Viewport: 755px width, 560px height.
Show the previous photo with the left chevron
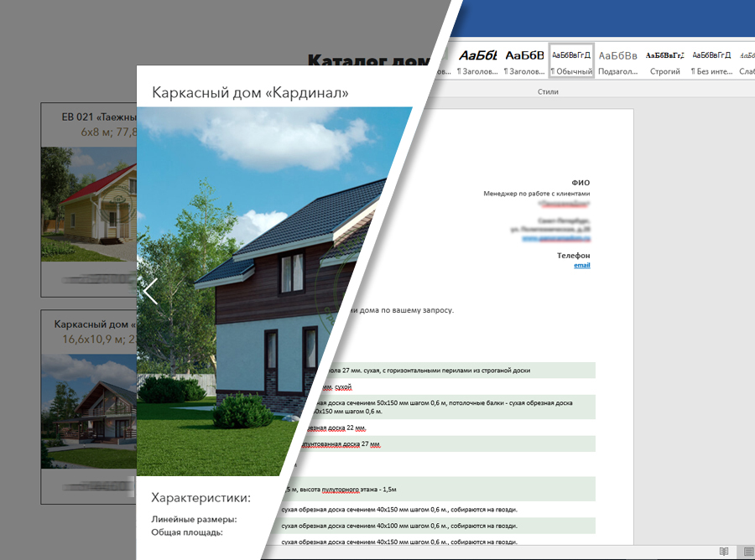click(x=150, y=292)
